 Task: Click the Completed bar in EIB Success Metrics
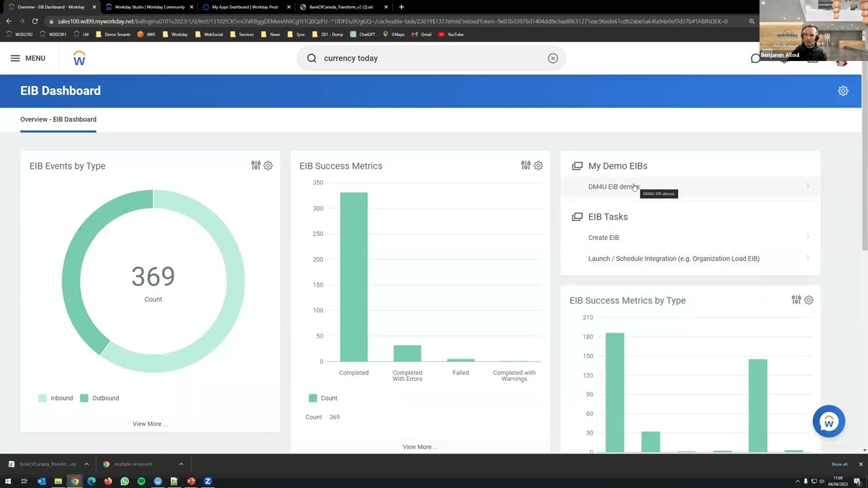coord(354,277)
